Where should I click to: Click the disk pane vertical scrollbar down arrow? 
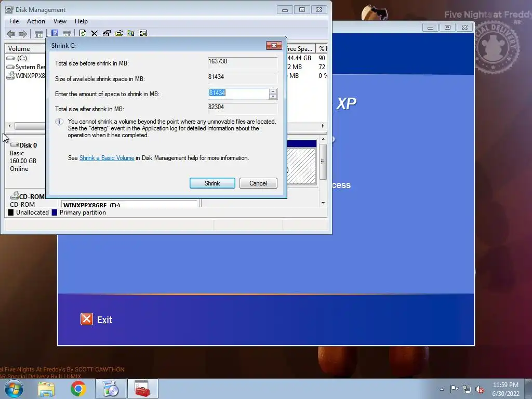[x=323, y=203]
